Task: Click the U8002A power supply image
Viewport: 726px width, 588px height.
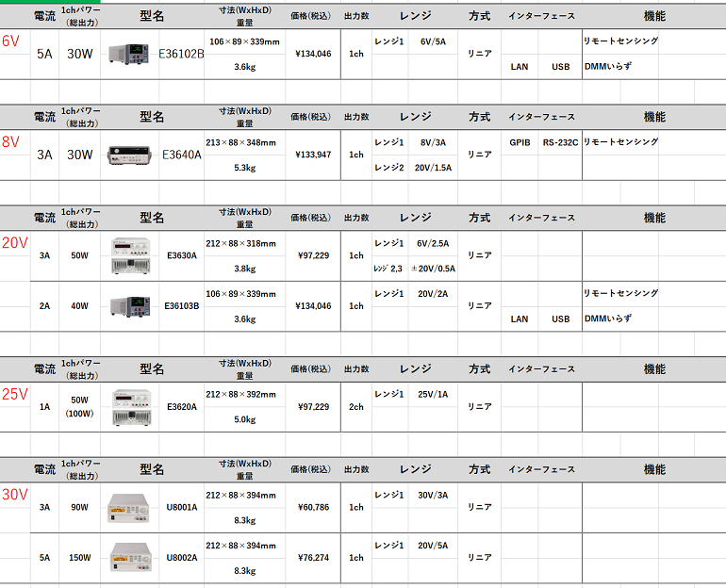Action: (x=128, y=557)
